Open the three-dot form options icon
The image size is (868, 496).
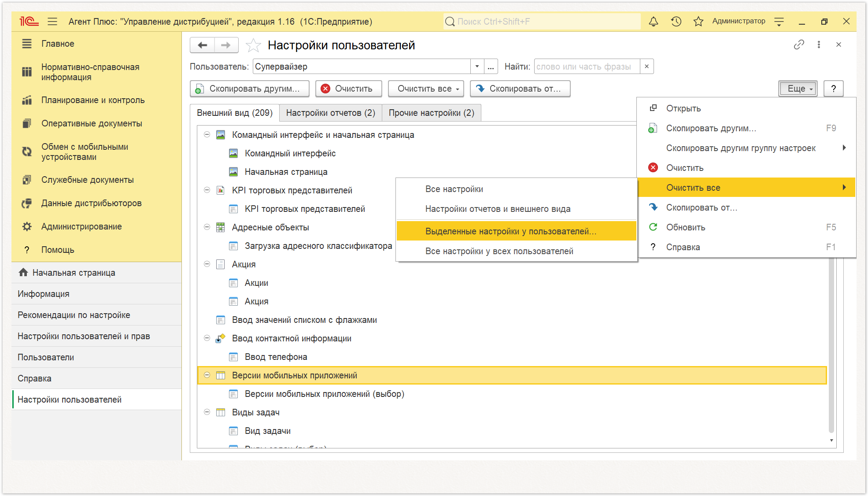[x=819, y=44]
